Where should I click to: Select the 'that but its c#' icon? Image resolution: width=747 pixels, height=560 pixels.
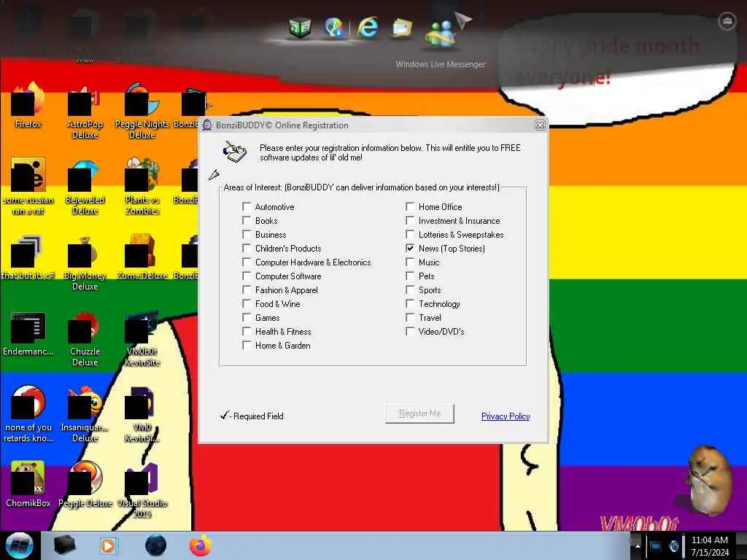point(28,257)
